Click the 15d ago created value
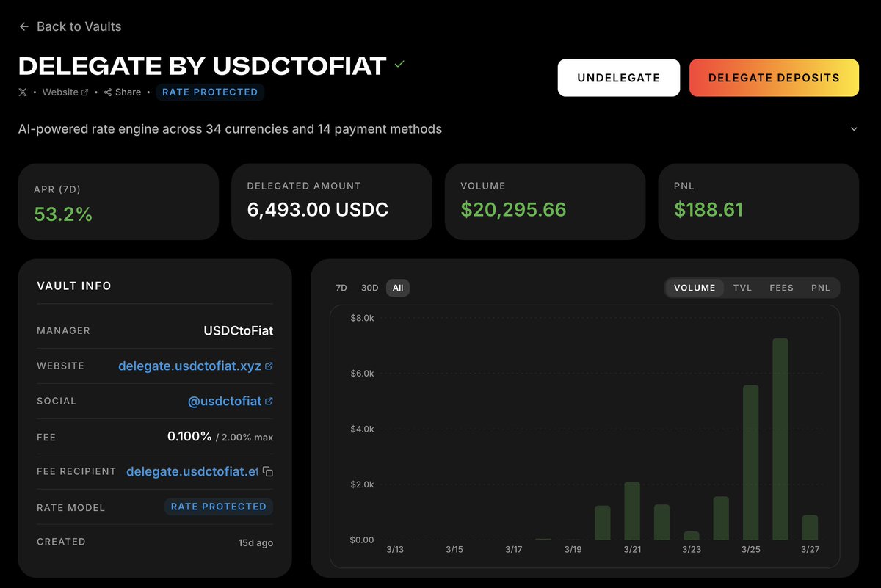Viewport: 881px width, 588px height. tap(255, 543)
